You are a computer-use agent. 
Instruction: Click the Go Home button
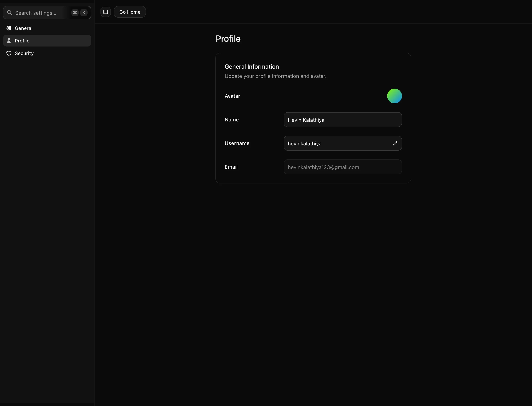coord(130,12)
